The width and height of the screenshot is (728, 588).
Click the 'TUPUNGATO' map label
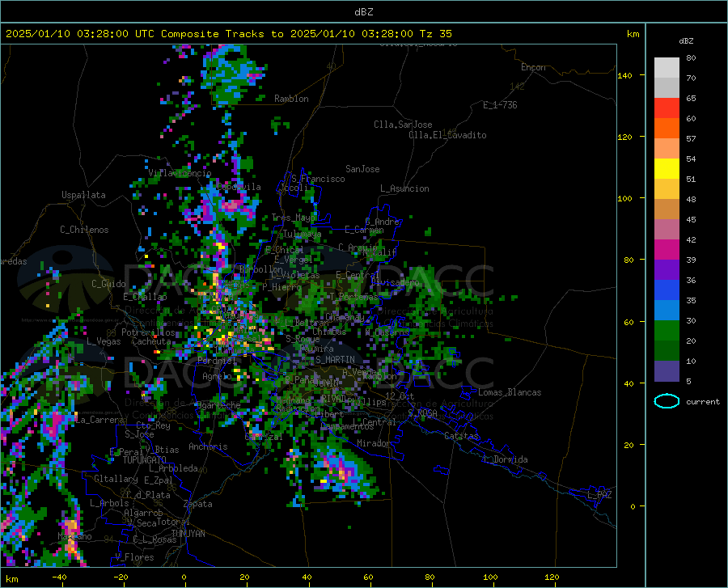145,460
